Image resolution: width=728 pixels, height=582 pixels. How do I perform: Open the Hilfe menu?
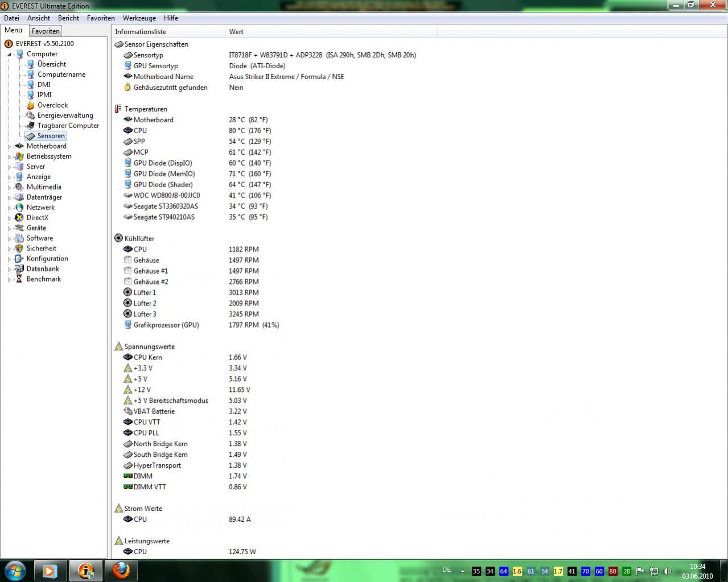[171, 18]
